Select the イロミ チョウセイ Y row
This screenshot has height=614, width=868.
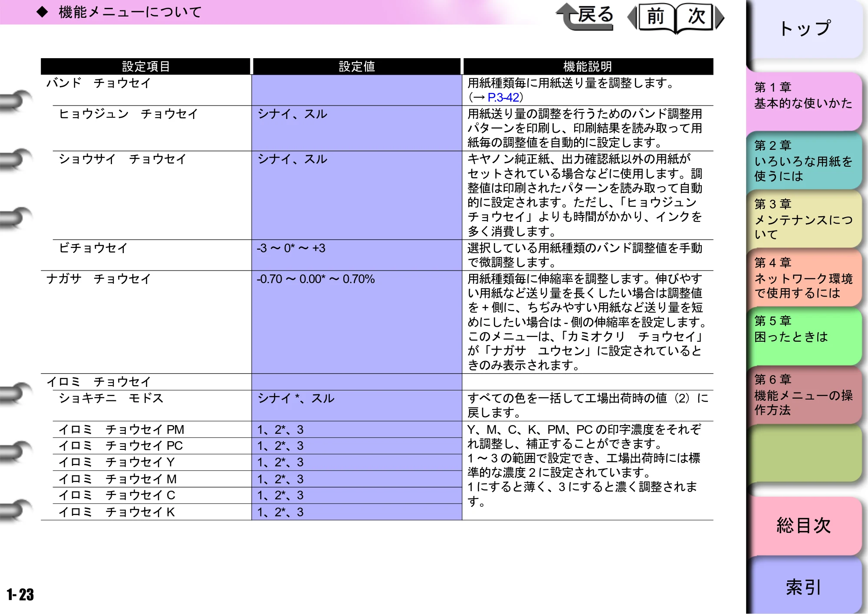click(116, 462)
